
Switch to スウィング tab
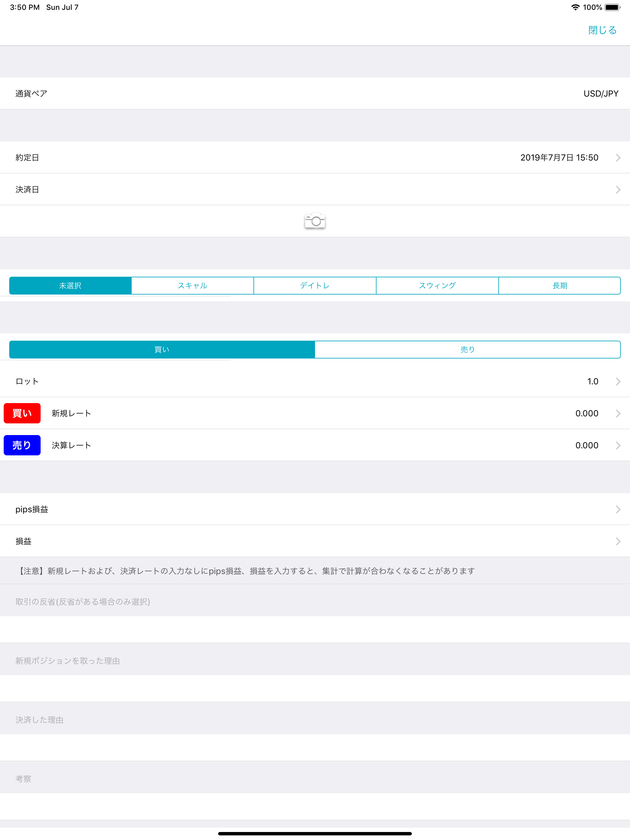[437, 286]
